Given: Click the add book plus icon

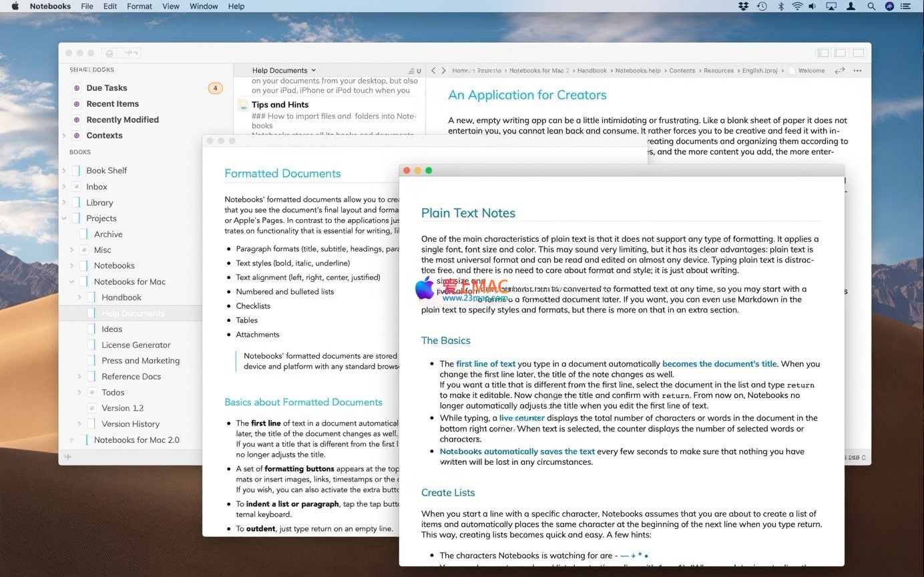Looking at the screenshot, I should pos(67,457).
